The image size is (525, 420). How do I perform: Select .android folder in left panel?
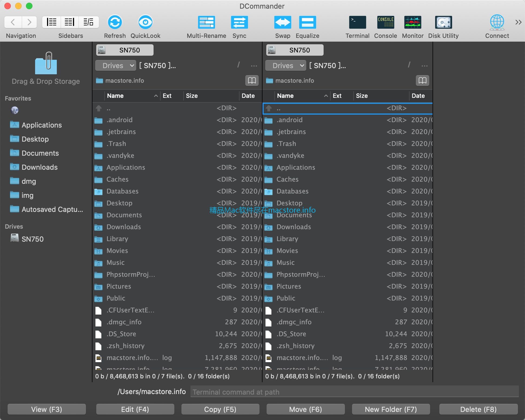177,120
